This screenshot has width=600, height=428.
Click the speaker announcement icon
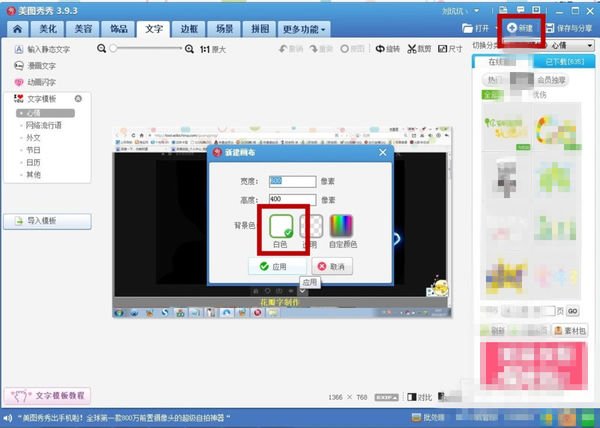coord(8,418)
